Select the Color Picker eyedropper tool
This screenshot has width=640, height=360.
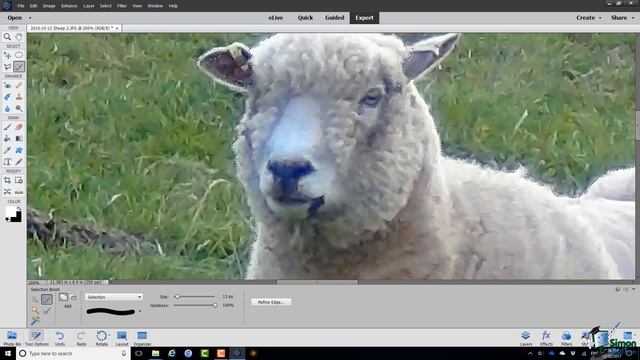click(x=7, y=150)
